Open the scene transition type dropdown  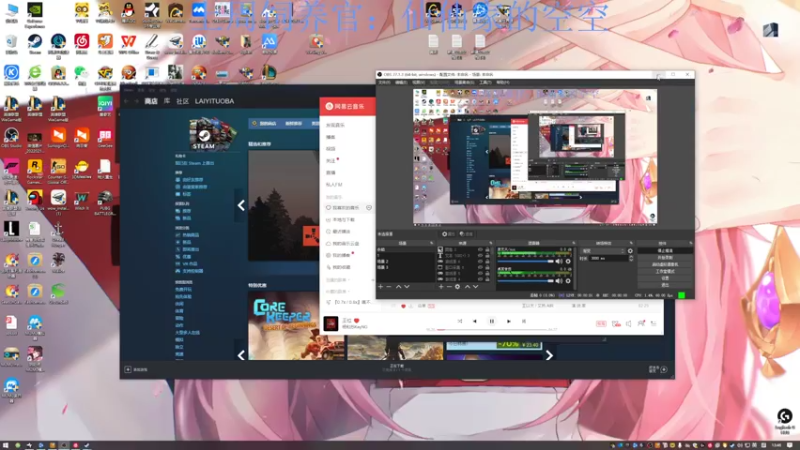tap(603, 251)
